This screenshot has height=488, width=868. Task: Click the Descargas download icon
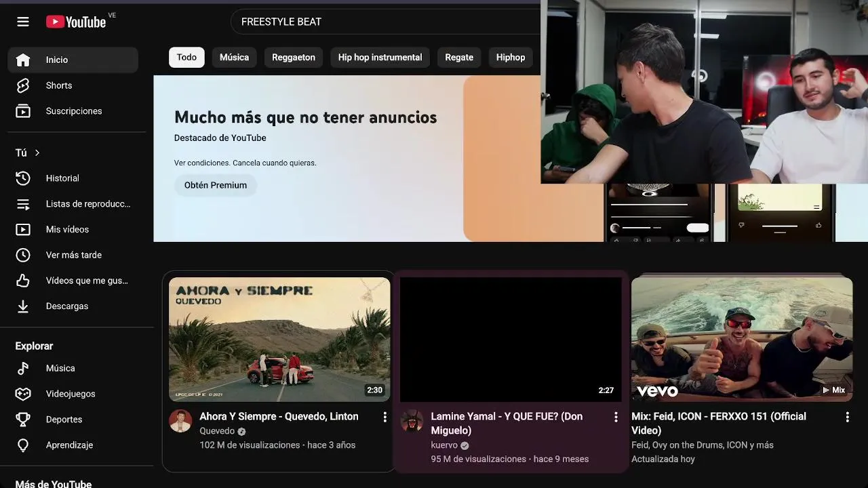click(x=23, y=306)
